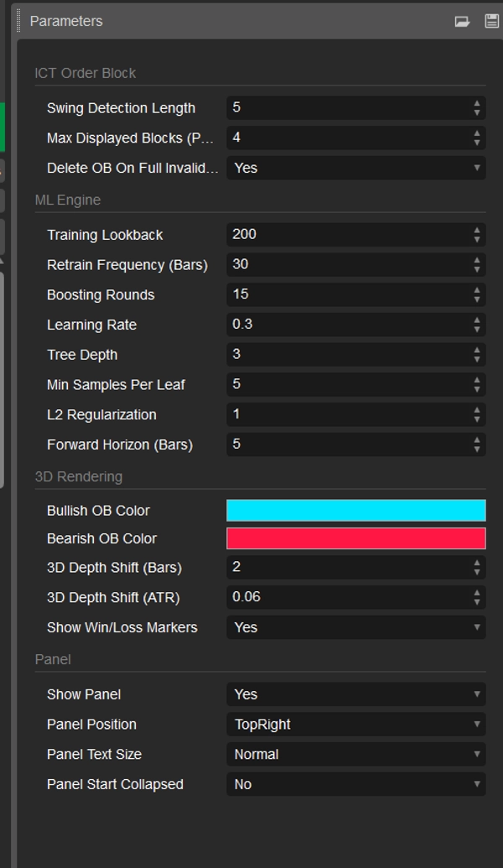Click the L2 Regularization stepper arrows
This screenshot has height=868, width=503.
click(477, 414)
